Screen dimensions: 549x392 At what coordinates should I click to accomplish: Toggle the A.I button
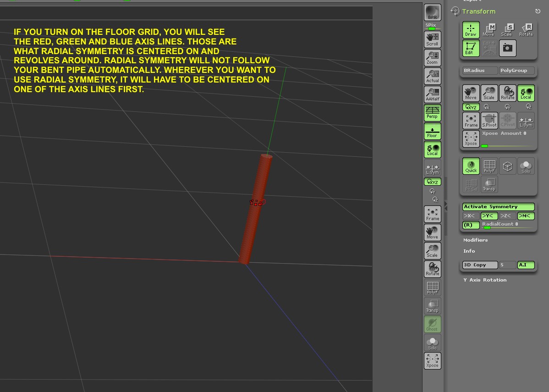coord(526,265)
